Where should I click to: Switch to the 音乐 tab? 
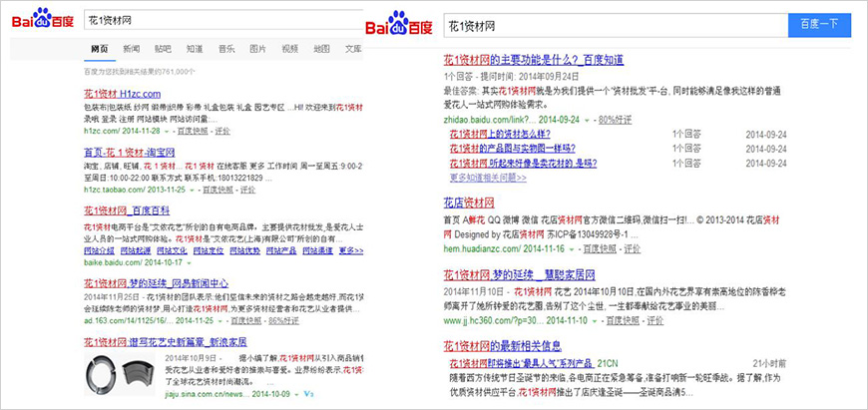point(226,48)
